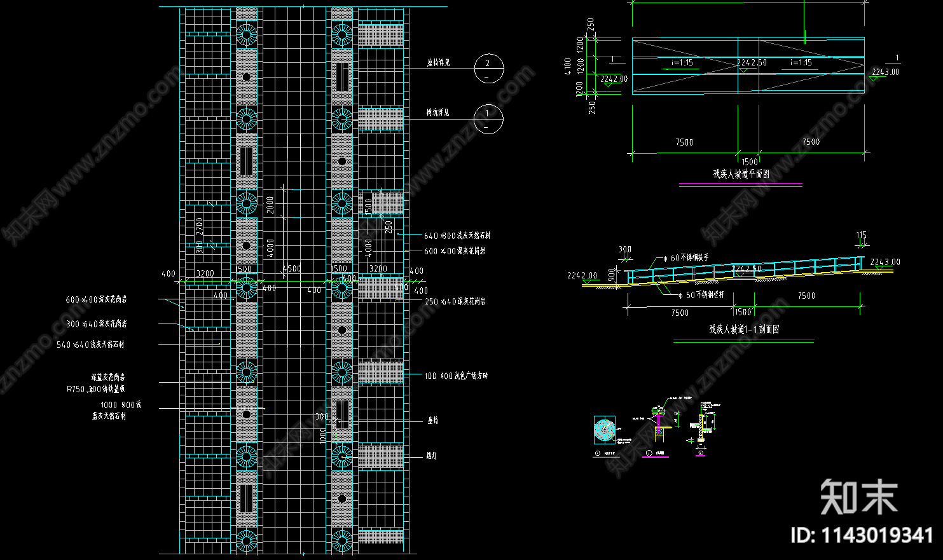The height and width of the screenshot is (560, 943).
Task: Click the '2242.00' elevation mark in ramp plan
Action: coord(614,79)
